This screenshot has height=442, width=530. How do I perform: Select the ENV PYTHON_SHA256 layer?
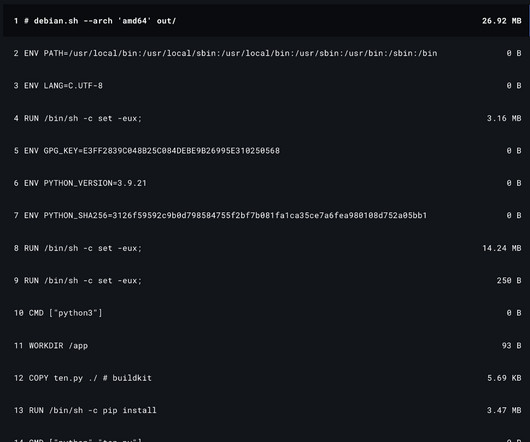pyautogui.click(x=266, y=216)
